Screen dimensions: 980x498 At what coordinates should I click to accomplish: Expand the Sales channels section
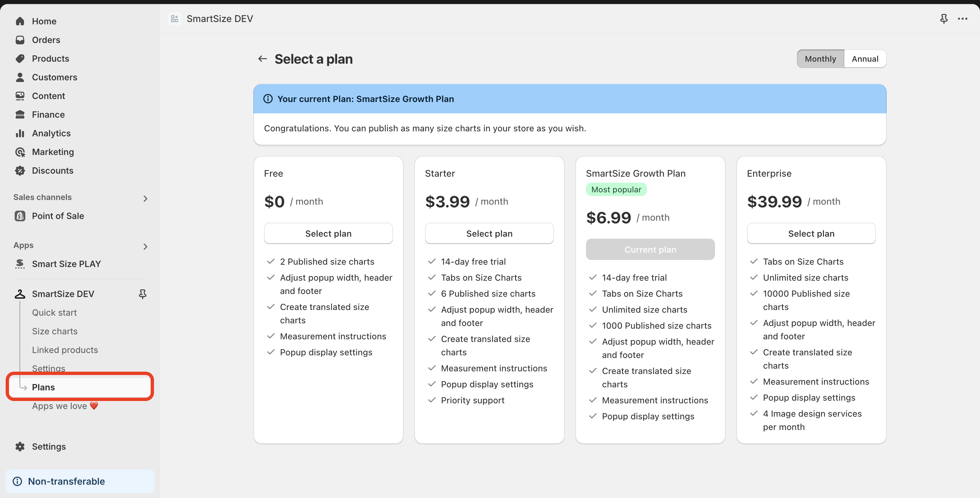pyautogui.click(x=145, y=199)
